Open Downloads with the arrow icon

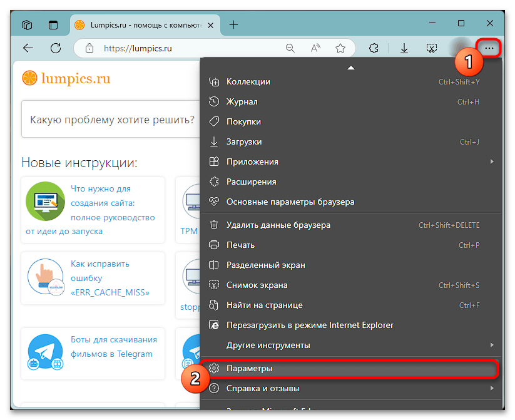coord(404,48)
